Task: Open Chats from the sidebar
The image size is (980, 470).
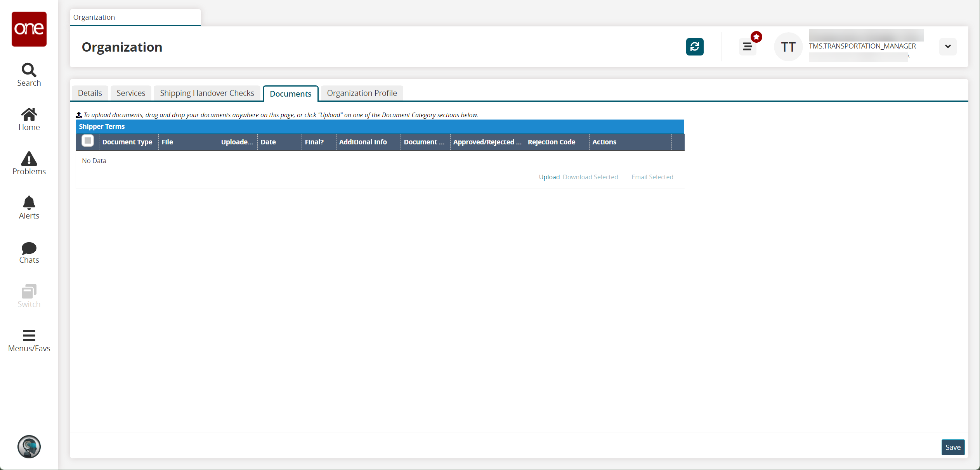Action: [x=29, y=253]
